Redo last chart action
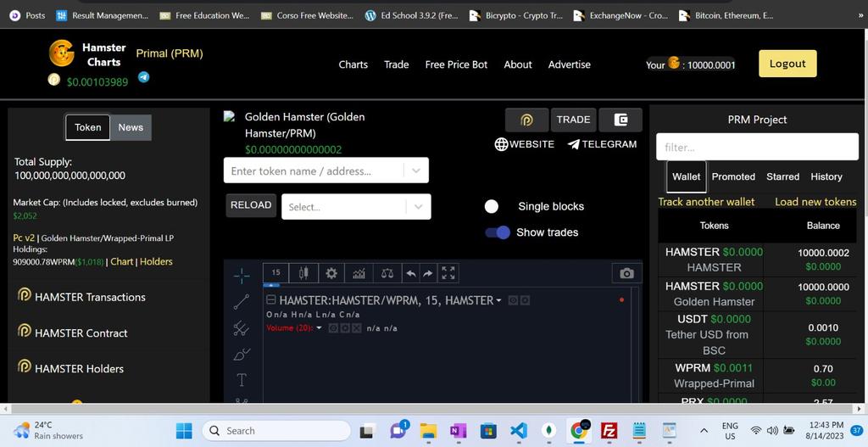868x447 pixels. pyautogui.click(x=428, y=273)
